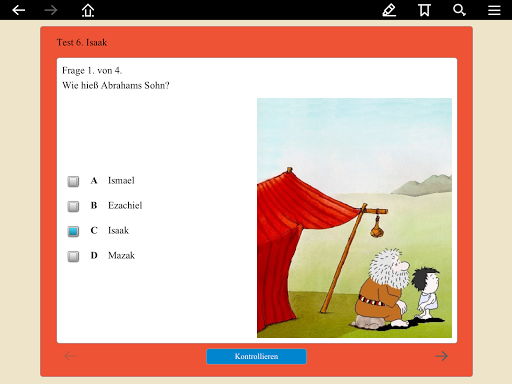The height and width of the screenshot is (384, 512).
Task: Click the Ezachiel answer text
Action: pyautogui.click(x=125, y=205)
